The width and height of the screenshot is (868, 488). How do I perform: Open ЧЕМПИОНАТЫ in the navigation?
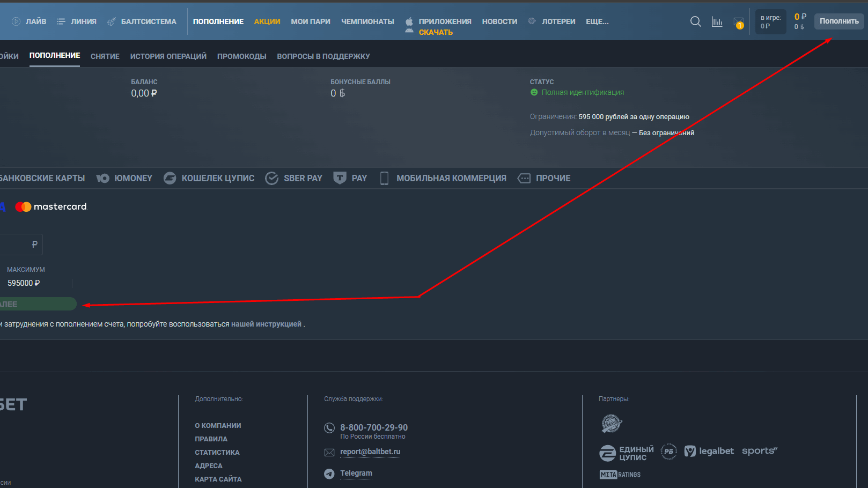coord(367,21)
